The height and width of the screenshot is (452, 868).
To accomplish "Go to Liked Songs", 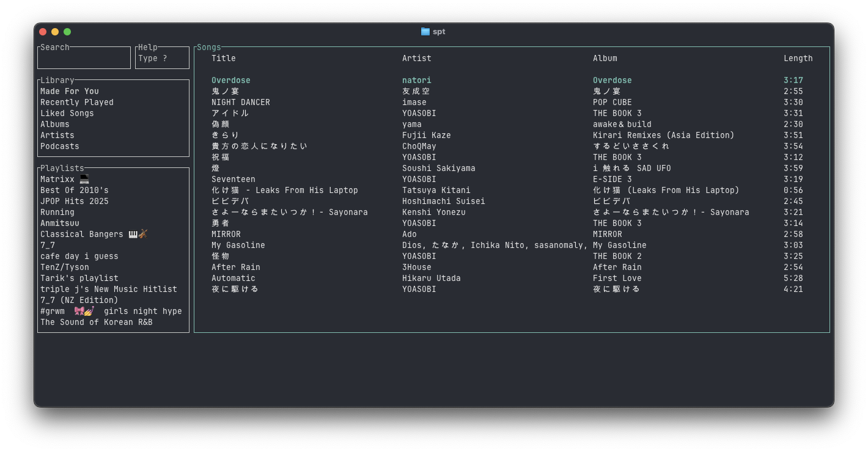I will [67, 114].
